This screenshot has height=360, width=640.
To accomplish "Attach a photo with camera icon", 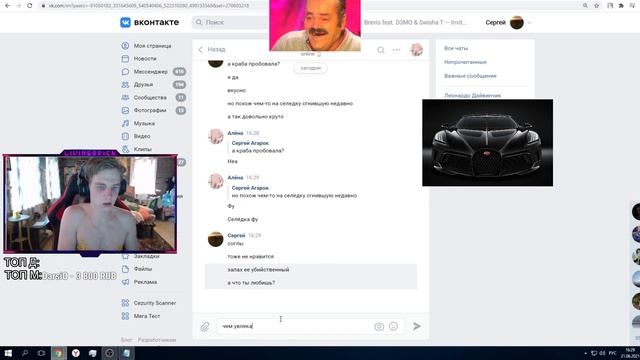I will (x=379, y=326).
